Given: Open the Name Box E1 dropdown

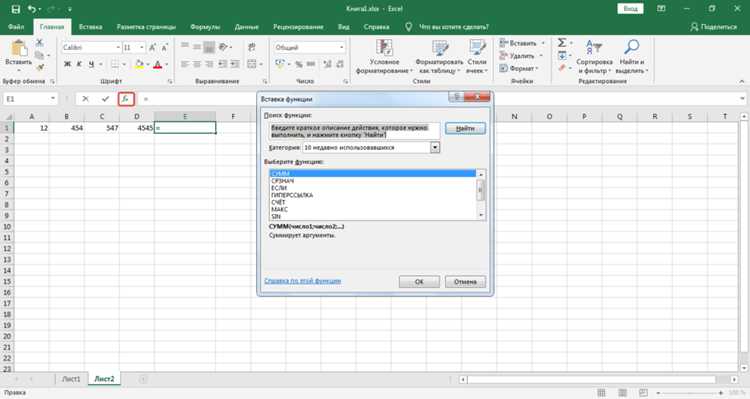Looking at the screenshot, I should pos(53,99).
